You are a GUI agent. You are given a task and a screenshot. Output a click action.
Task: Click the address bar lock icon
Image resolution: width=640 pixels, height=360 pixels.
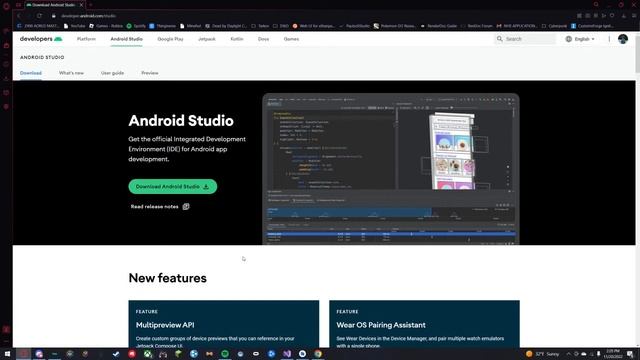[53, 16]
